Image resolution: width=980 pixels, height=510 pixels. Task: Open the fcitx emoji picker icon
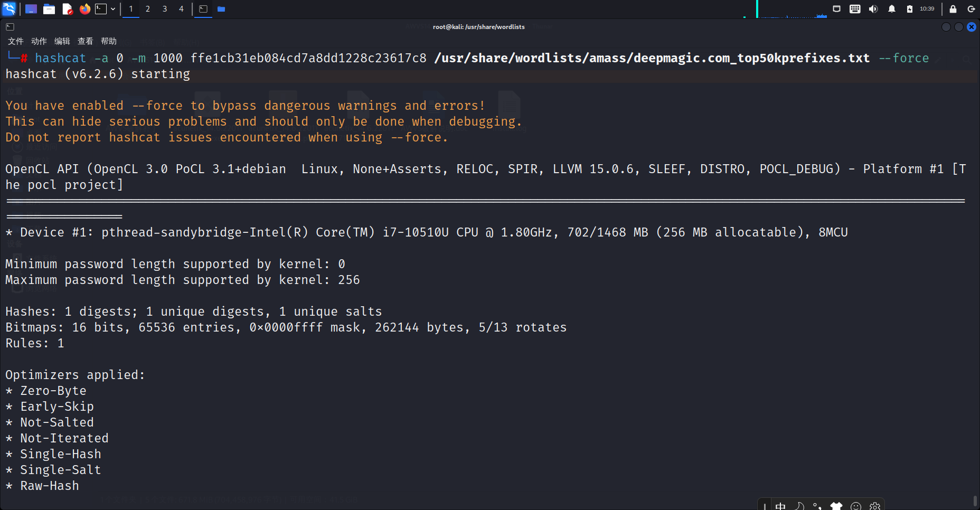856,506
